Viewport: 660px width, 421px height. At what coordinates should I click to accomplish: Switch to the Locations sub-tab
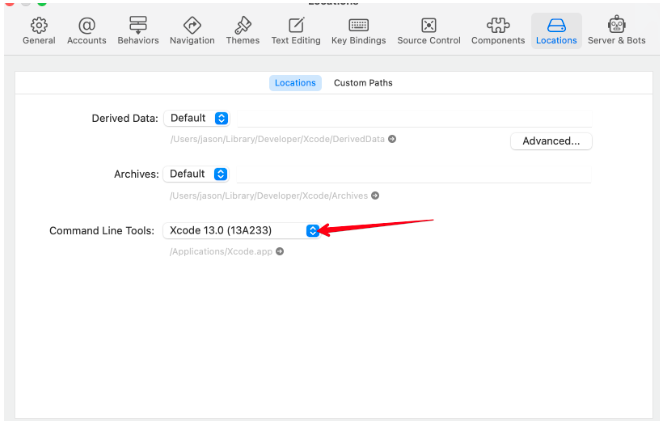pos(295,83)
